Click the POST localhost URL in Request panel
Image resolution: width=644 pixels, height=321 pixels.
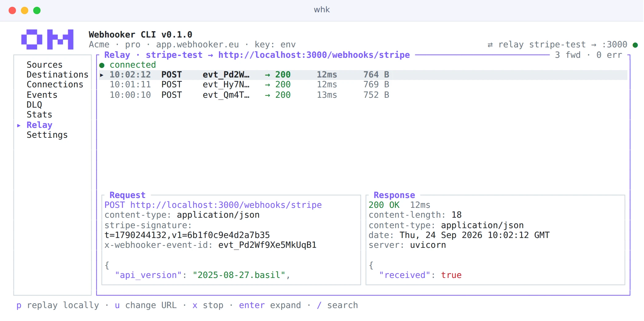click(213, 205)
